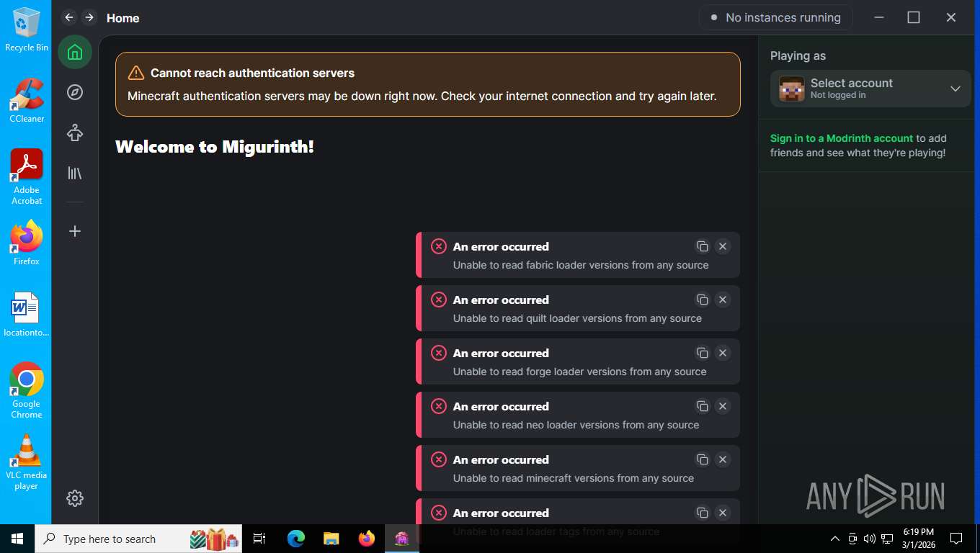This screenshot has width=980, height=553.
Task: Open the Settings gear icon
Action: [75, 498]
